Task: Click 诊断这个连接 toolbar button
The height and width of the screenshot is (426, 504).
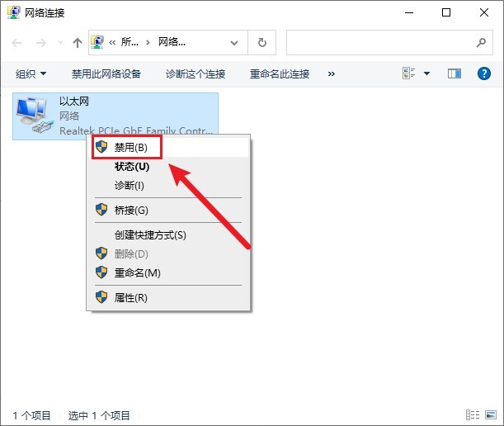Action: [x=195, y=73]
